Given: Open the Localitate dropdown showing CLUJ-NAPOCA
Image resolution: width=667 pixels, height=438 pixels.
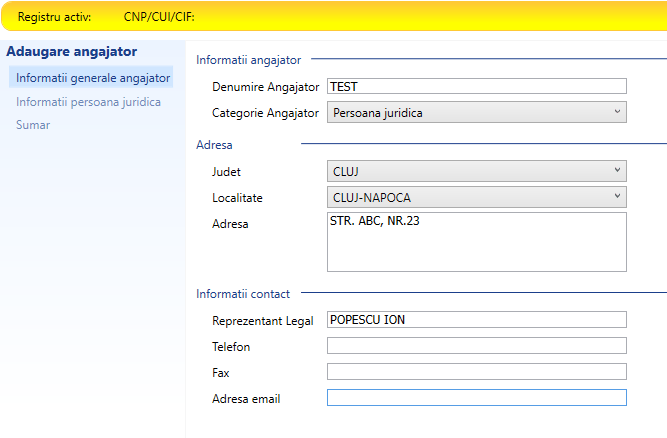Looking at the screenshot, I should click(x=476, y=197).
